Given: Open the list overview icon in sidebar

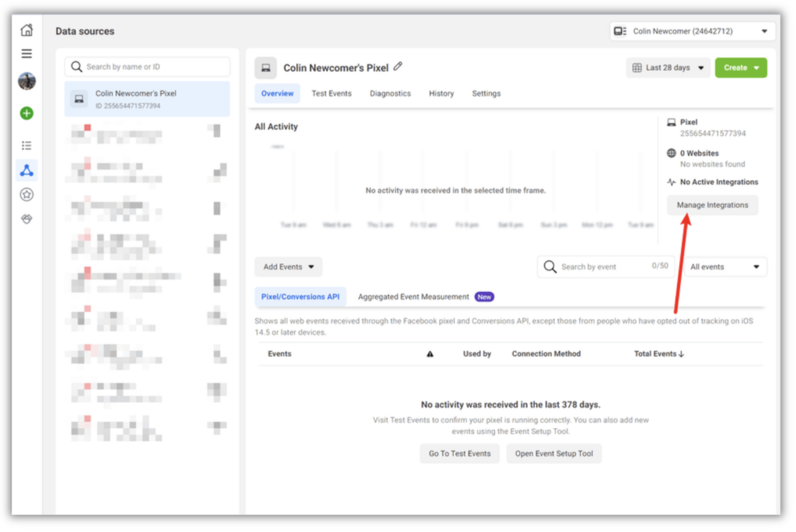Looking at the screenshot, I should coord(27,145).
